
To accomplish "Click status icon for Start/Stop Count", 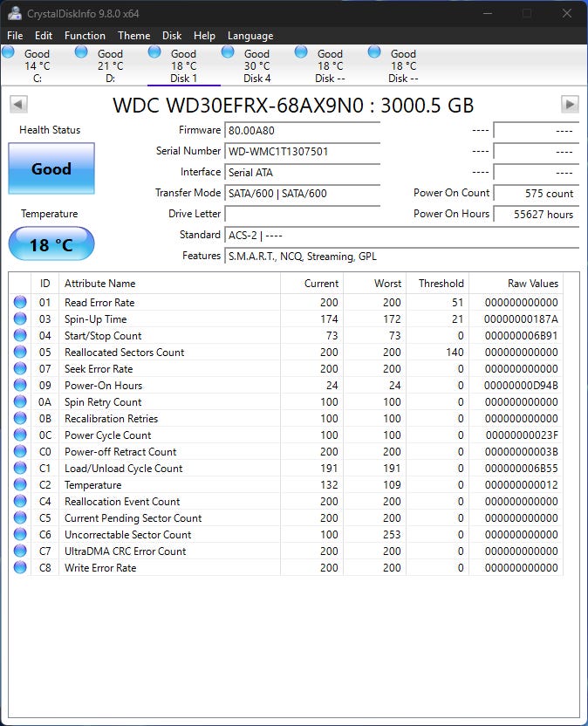I will coord(20,335).
